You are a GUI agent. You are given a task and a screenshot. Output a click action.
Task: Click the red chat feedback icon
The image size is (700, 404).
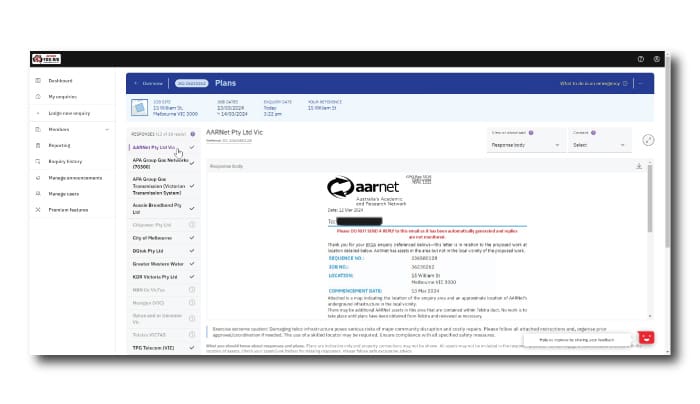pos(645,338)
